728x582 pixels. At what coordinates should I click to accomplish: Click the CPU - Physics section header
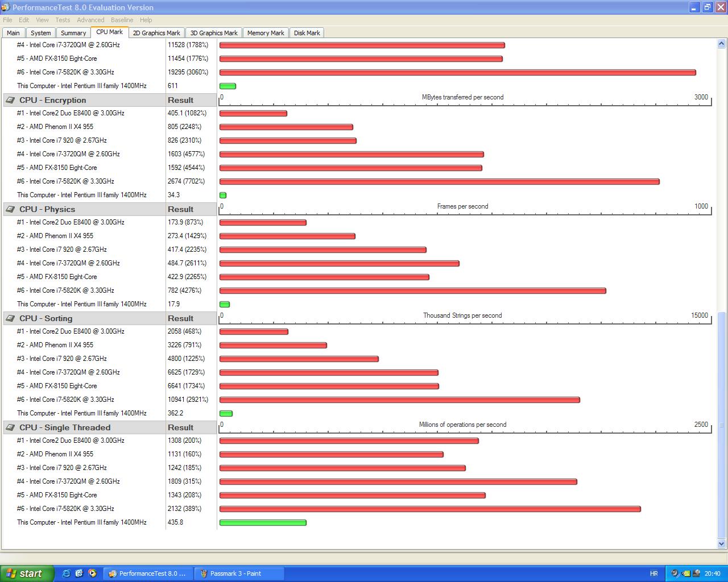click(x=110, y=209)
